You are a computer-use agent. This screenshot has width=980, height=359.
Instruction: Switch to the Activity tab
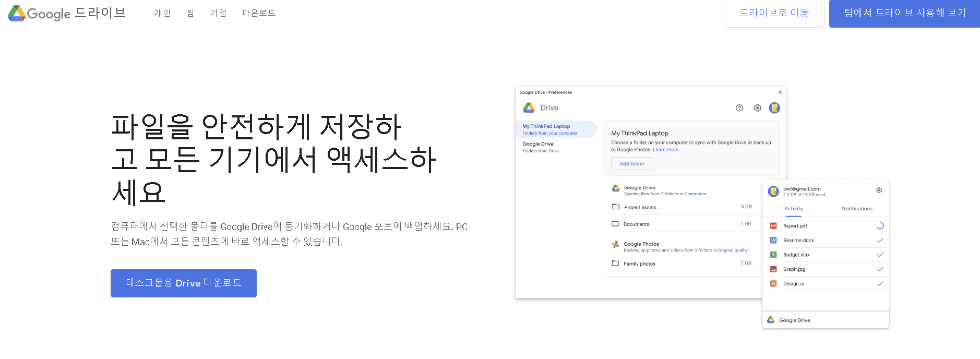coord(794,209)
